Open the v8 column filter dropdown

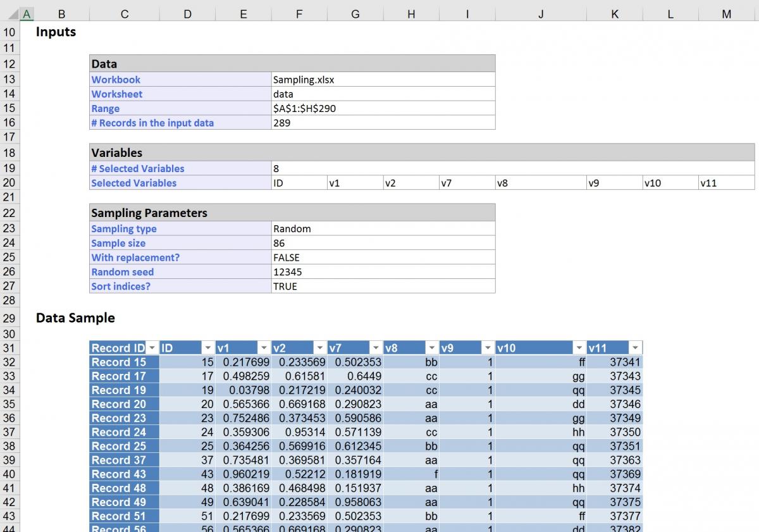point(431,347)
